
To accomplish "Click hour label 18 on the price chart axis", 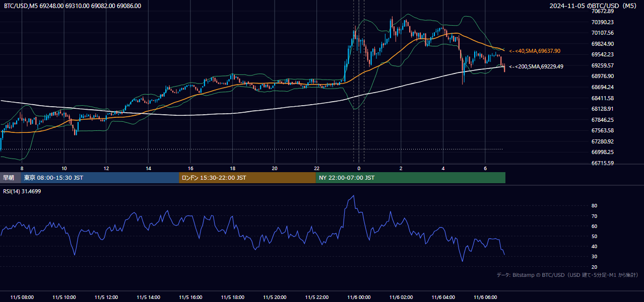I will tap(232, 168).
